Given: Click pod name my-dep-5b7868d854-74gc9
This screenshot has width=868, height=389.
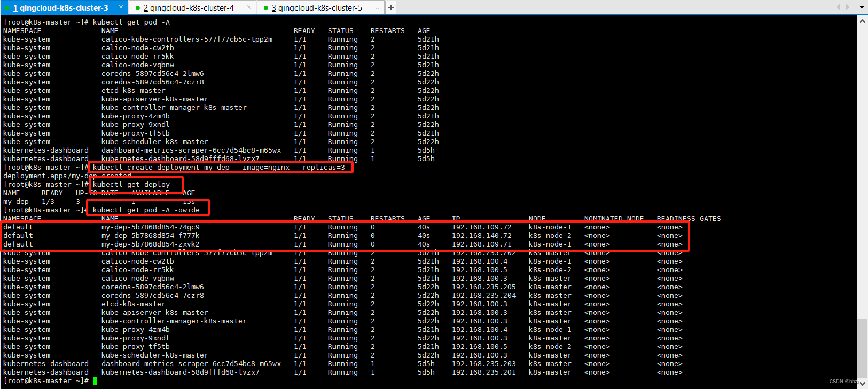Looking at the screenshot, I should (x=151, y=227).
